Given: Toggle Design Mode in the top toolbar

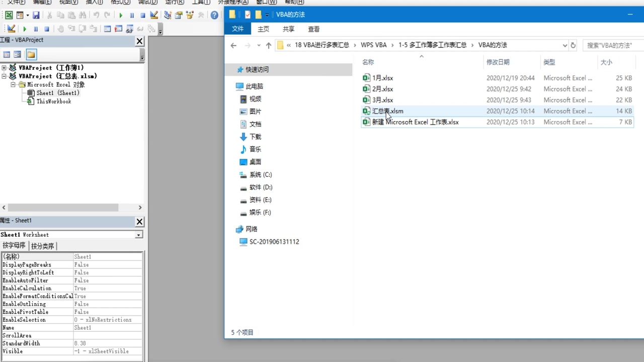Looking at the screenshot, I should (154, 16).
